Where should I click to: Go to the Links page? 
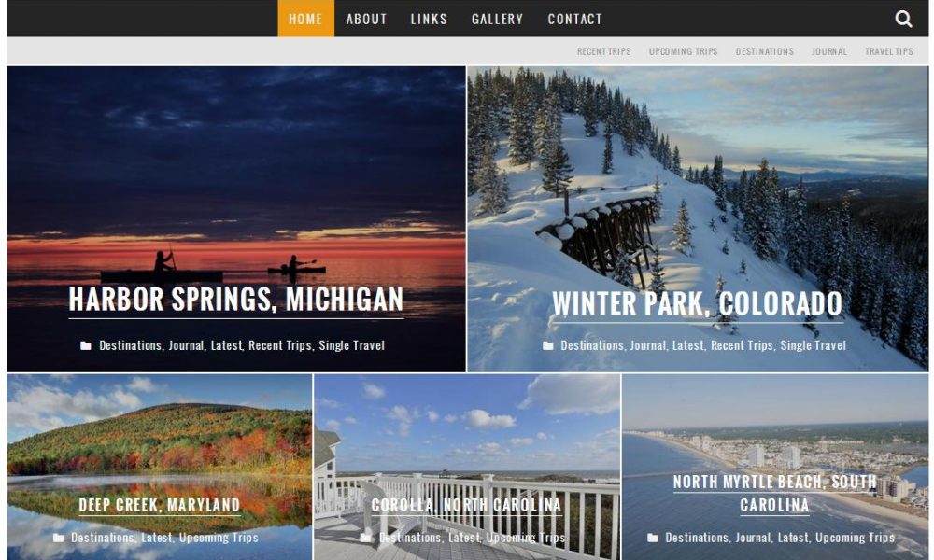tap(429, 19)
